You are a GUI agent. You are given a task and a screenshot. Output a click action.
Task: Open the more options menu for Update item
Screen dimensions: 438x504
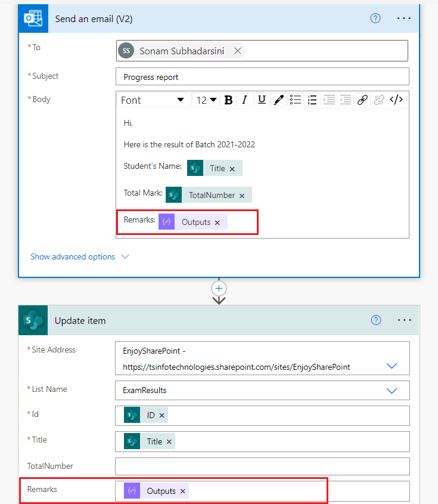(404, 320)
